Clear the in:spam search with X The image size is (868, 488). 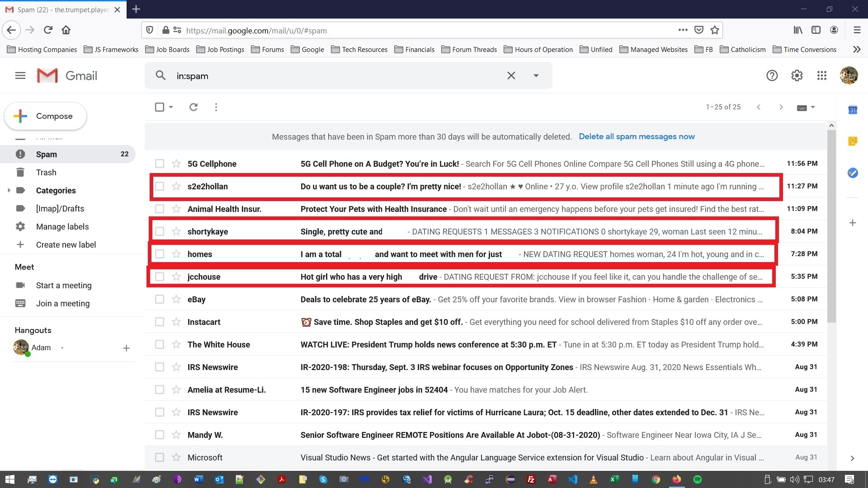point(511,75)
